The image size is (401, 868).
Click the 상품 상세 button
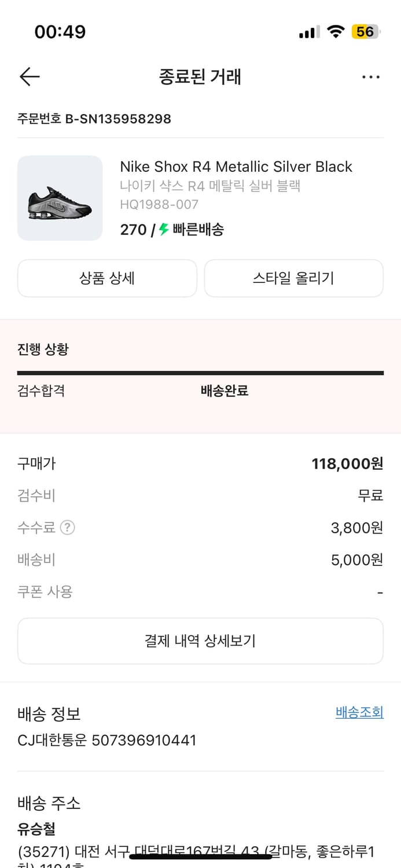[x=107, y=278]
